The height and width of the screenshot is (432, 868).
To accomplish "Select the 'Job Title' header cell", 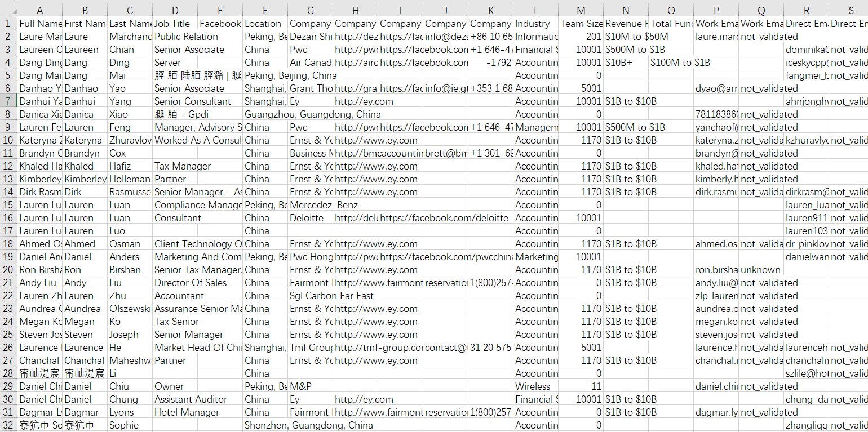I will (175, 24).
